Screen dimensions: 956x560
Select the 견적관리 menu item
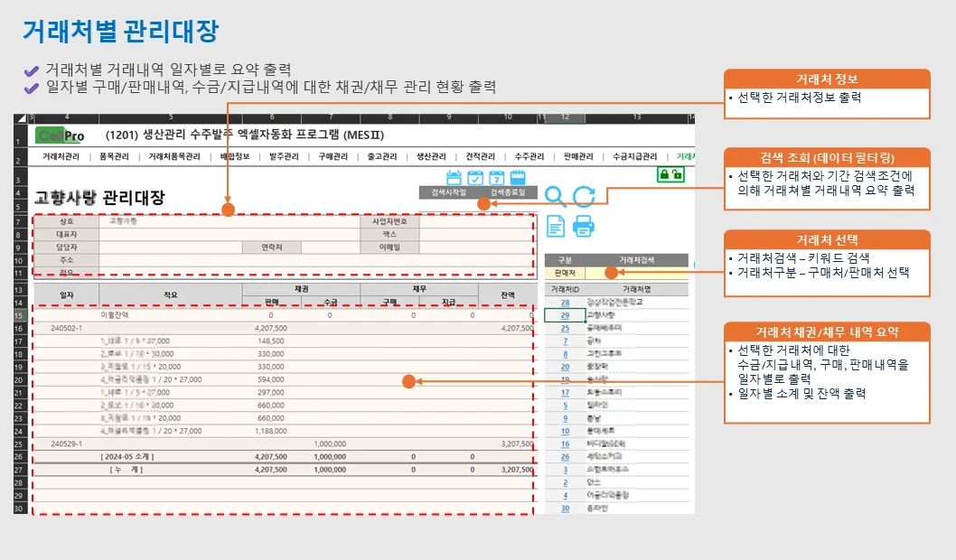point(481,156)
